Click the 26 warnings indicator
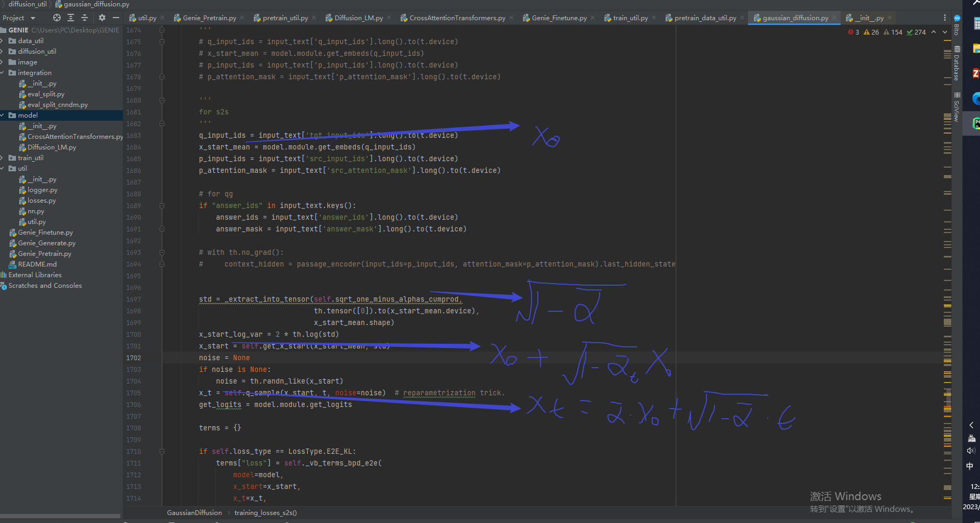The height and width of the screenshot is (523, 980). (x=871, y=32)
